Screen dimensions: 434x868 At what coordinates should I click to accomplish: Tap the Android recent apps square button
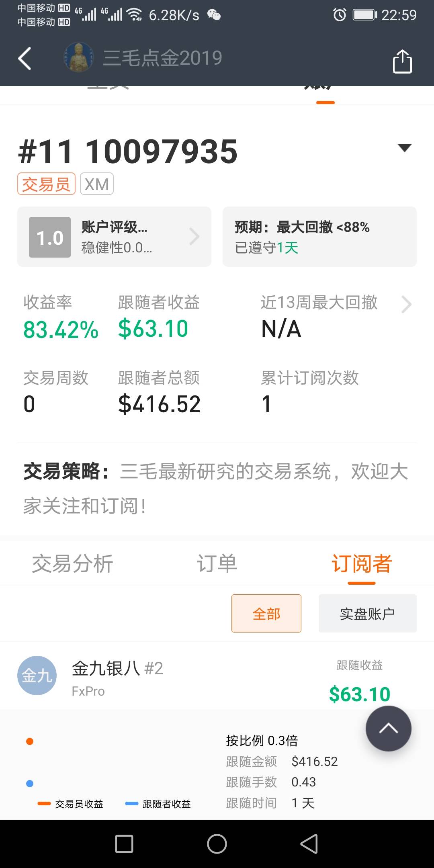(124, 843)
